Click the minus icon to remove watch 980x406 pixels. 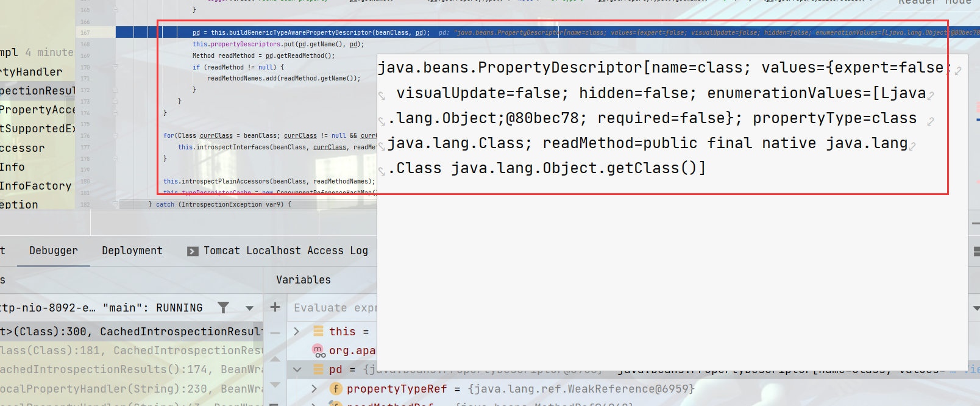pyautogui.click(x=275, y=333)
